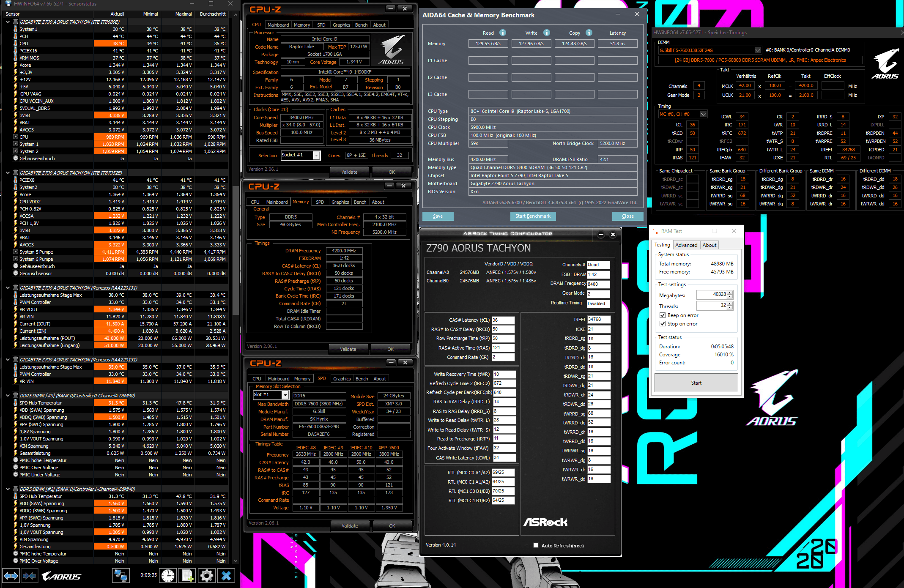Click HWiNFO64 title bar app icon
The width and height of the screenshot is (904, 588).
click(8, 3)
